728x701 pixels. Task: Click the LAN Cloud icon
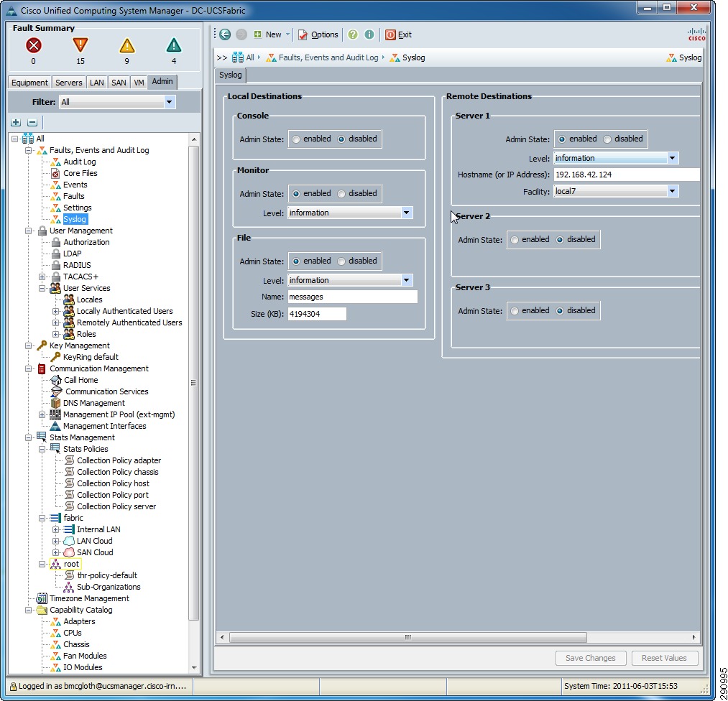pyautogui.click(x=69, y=541)
